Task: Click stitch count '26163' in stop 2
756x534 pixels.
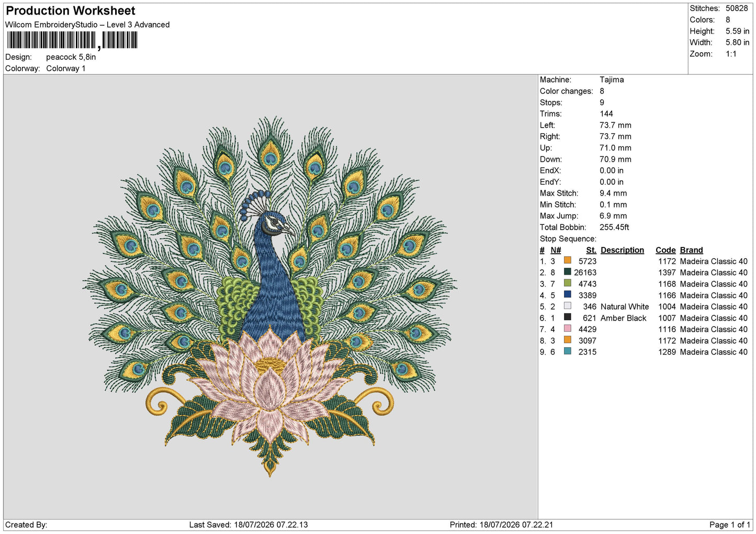Action: (x=585, y=272)
